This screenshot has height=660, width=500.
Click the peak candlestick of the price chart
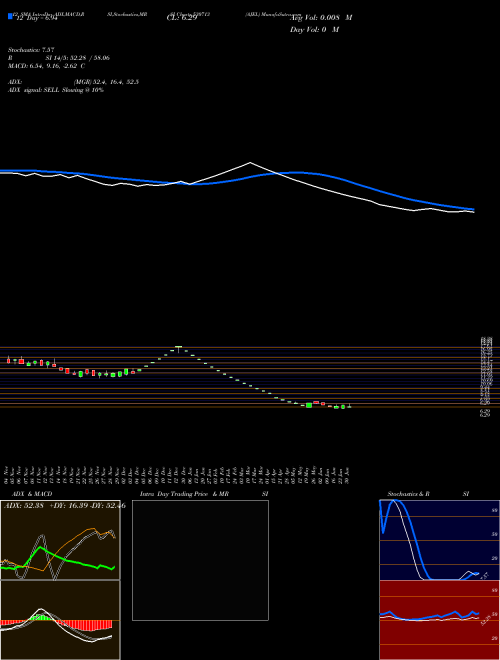(178, 349)
